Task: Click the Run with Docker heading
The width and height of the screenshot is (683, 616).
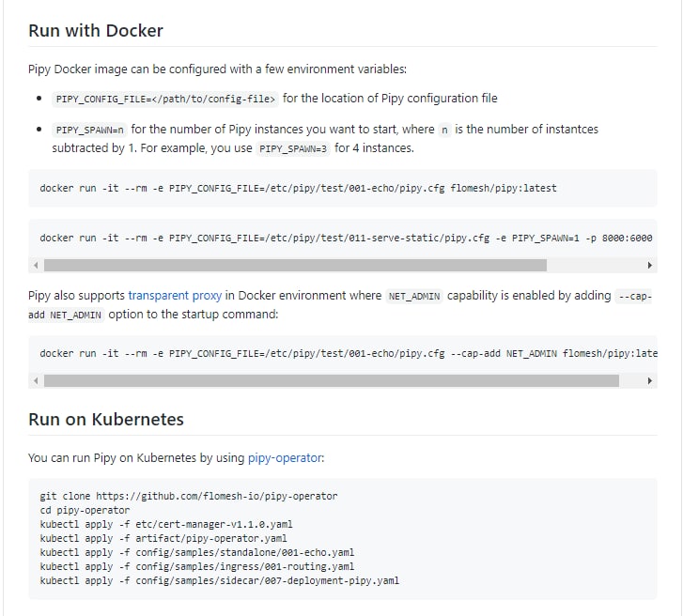Action: coord(96,31)
